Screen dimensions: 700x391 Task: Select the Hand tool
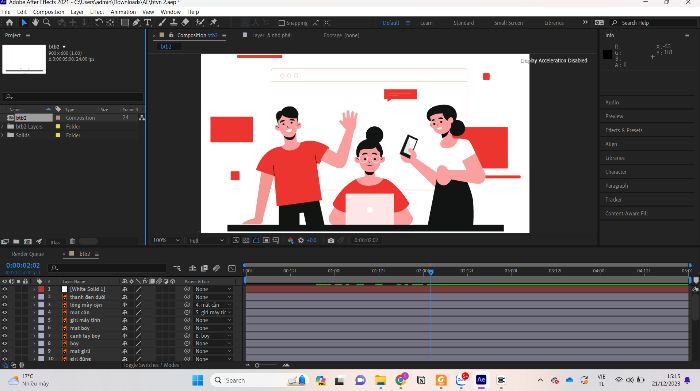[x=35, y=22]
